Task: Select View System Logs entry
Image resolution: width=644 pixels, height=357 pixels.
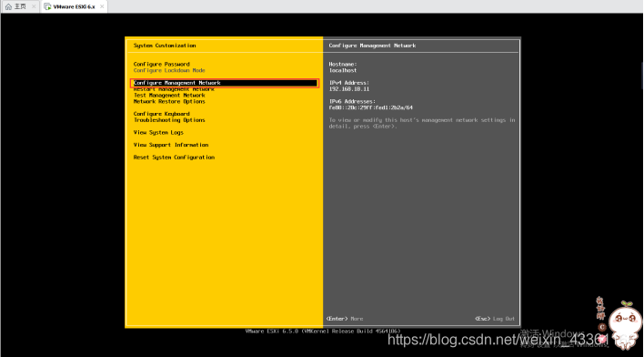Action: (x=158, y=132)
